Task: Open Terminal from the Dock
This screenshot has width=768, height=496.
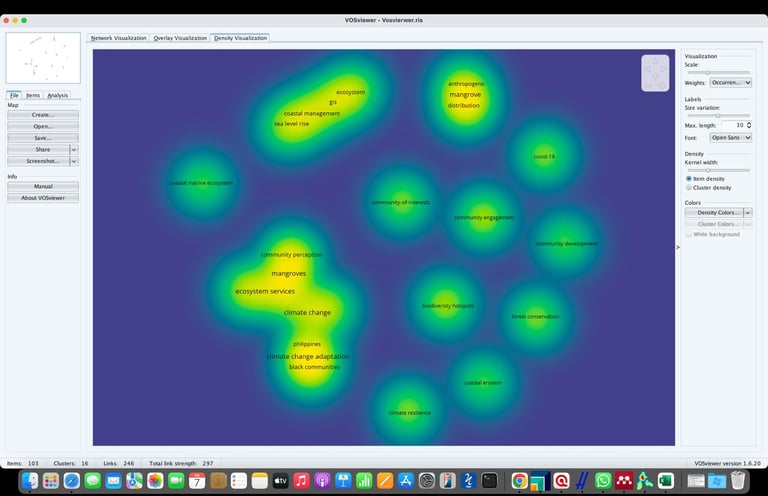Action: tap(489, 481)
